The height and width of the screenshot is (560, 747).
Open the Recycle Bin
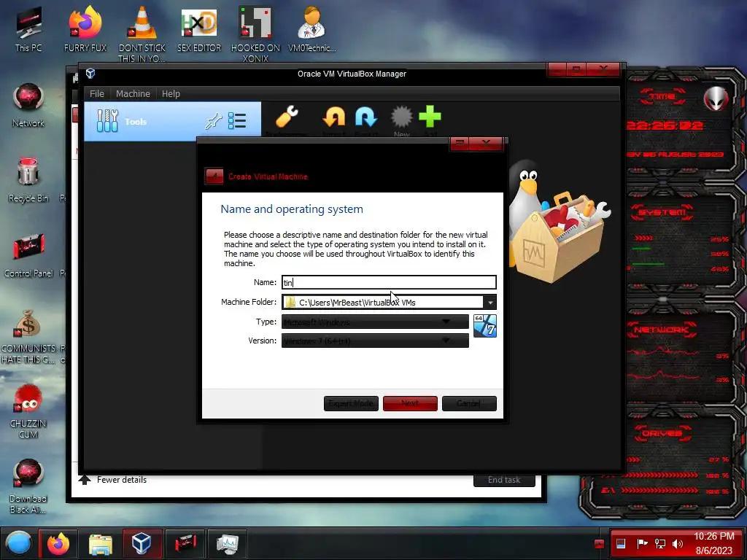click(x=28, y=180)
